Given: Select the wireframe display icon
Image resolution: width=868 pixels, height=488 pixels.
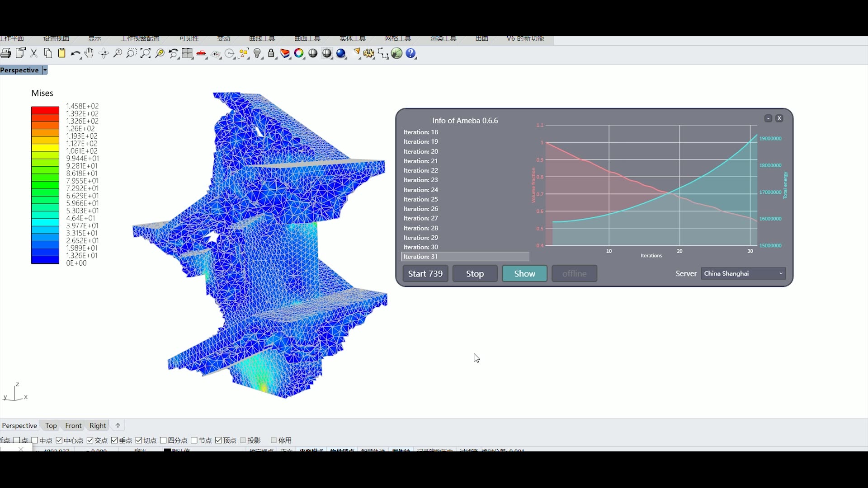Looking at the screenshot, I should (313, 54).
